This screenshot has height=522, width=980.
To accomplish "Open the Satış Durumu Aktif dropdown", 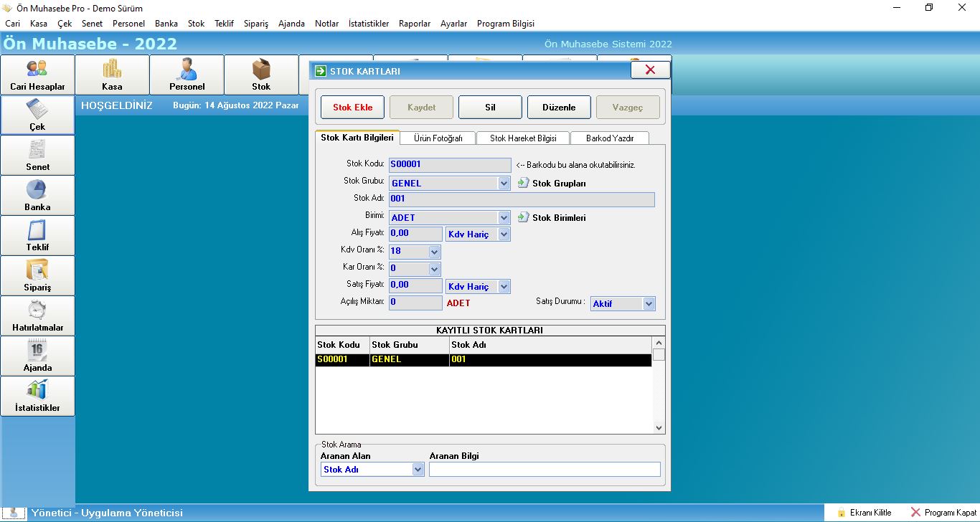I will pos(649,303).
